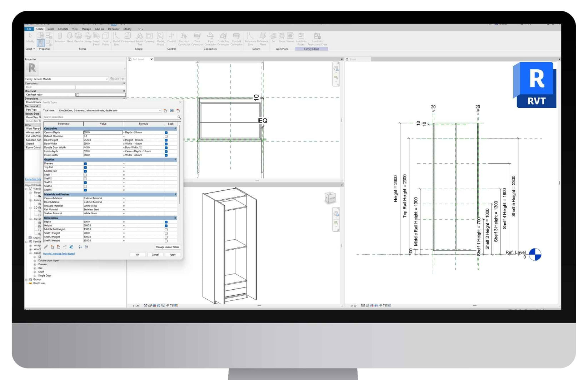Enable the Shelf 1 graphics checkbox
The width and height of the screenshot is (588, 380).
pyautogui.click(x=85, y=175)
